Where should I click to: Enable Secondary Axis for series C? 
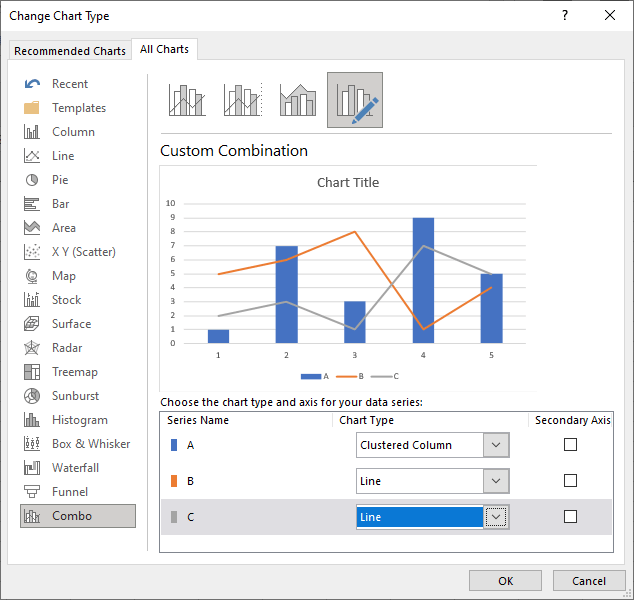(570, 517)
